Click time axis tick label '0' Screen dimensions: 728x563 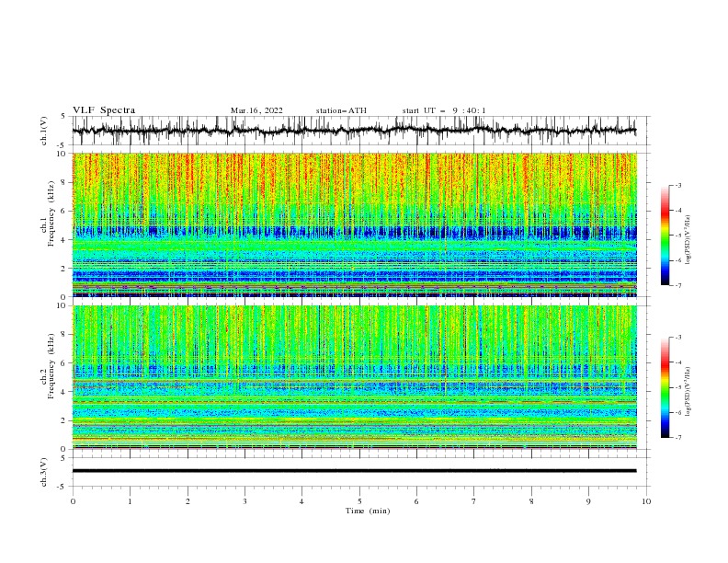(73, 501)
